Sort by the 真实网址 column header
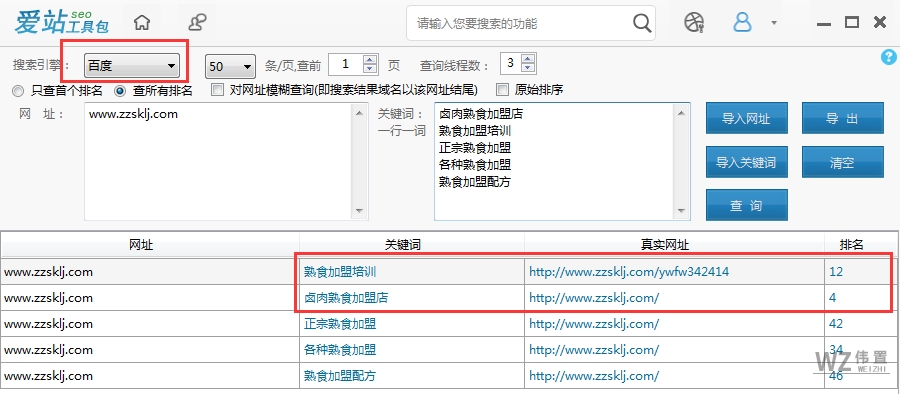 [x=674, y=245]
